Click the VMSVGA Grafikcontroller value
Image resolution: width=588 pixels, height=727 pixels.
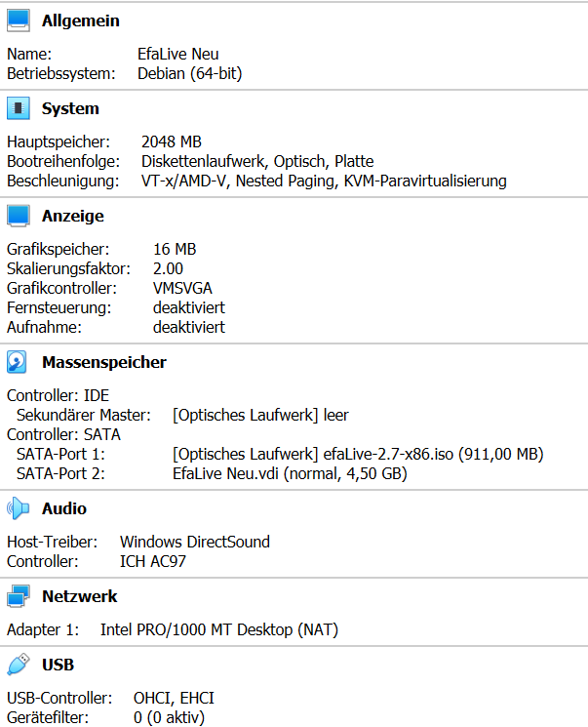click(x=183, y=288)
